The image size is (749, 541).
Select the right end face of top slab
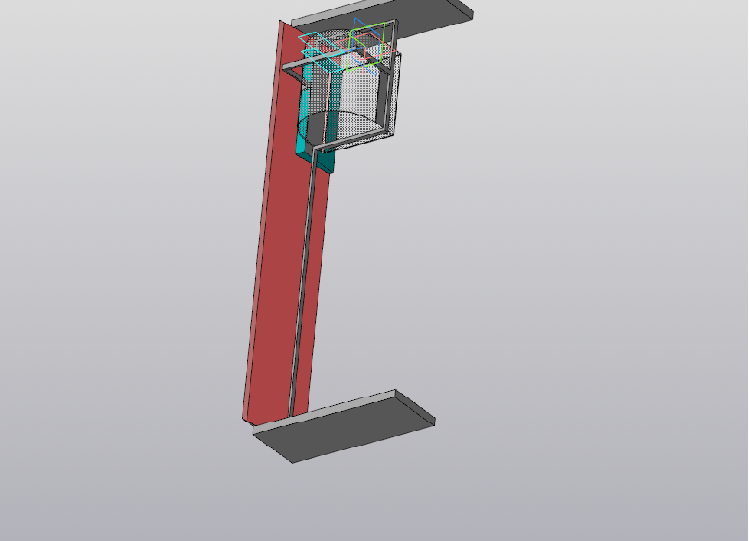469,12
